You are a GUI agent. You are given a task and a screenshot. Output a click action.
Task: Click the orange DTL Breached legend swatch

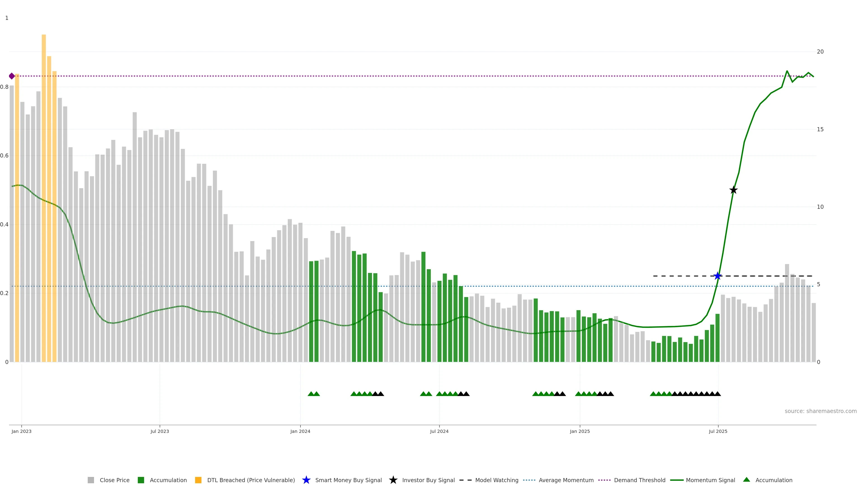point(198,480)
